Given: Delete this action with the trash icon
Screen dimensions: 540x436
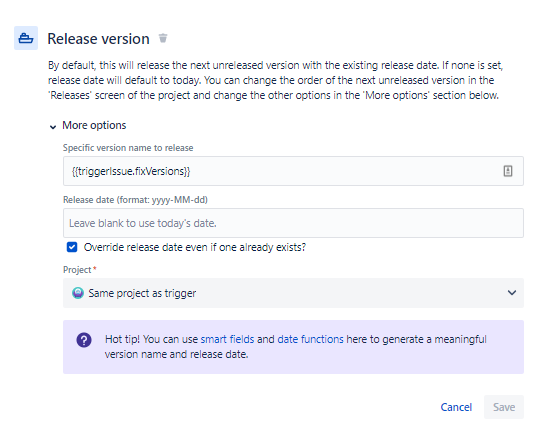Looking at the screenshot, I should click(163, 38).
